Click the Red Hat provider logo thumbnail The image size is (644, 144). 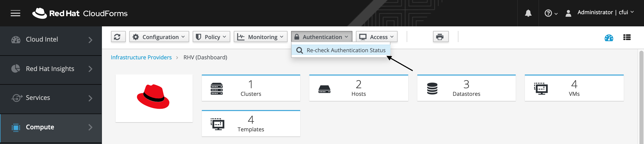pyautogui.click(x=154, y=98)
